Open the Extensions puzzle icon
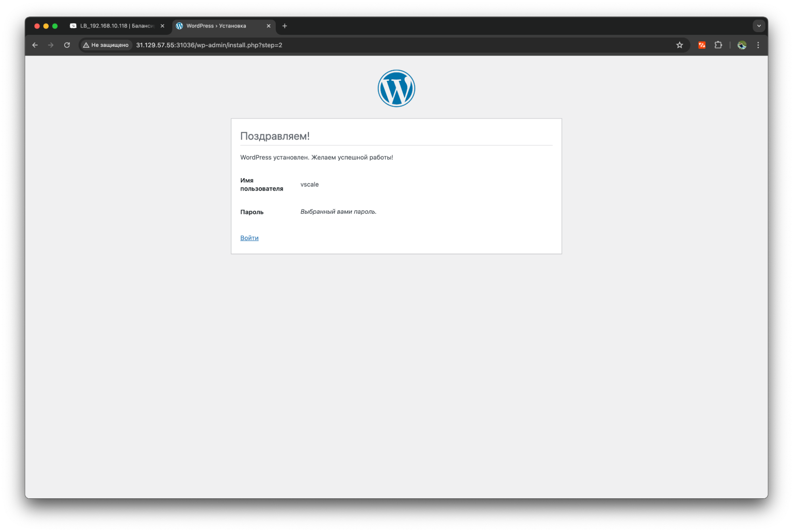The image size is (793, 532). pyautogui.click(x=718, y=45)
